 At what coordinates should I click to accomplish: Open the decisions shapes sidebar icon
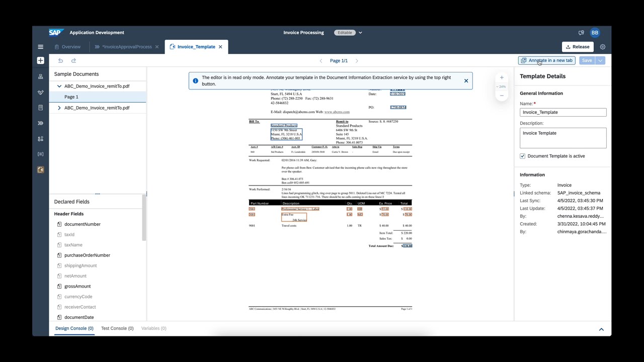(x=41, y=139)
